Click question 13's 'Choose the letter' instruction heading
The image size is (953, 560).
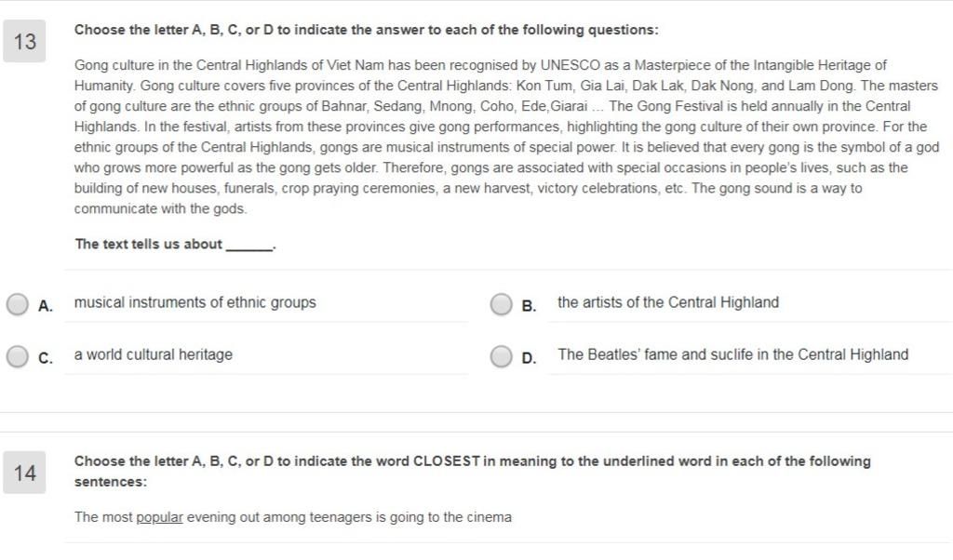[366, 30]
